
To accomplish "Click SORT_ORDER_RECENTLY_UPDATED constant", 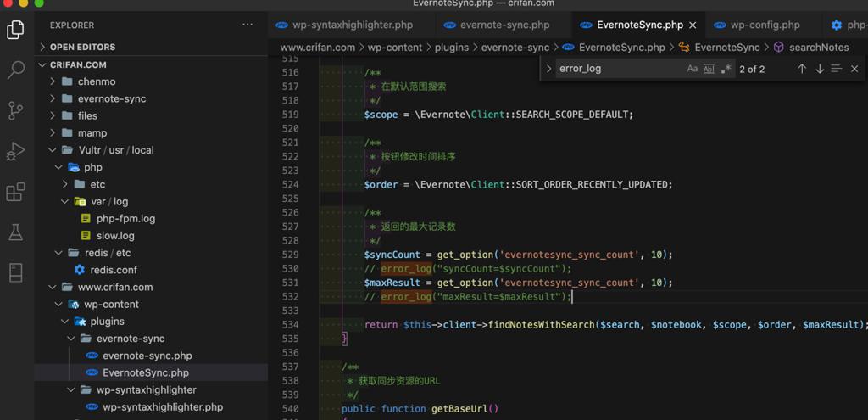I will pos(592,184).
